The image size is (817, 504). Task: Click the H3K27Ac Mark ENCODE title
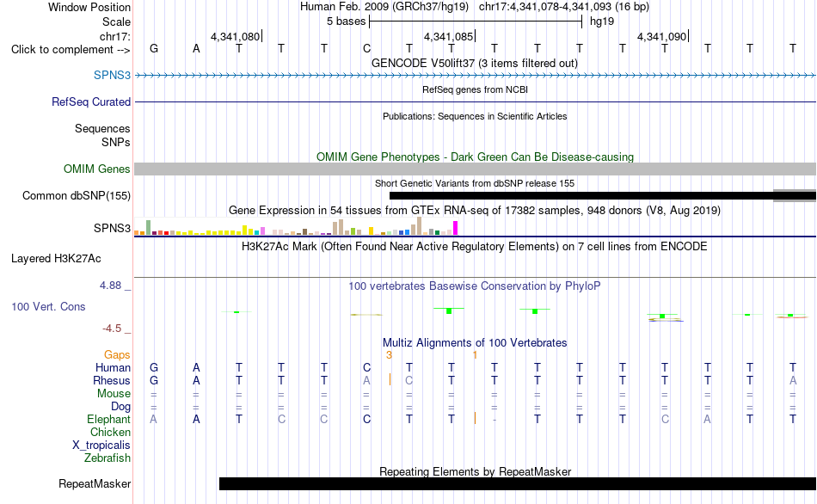click(x=475, y=246)
